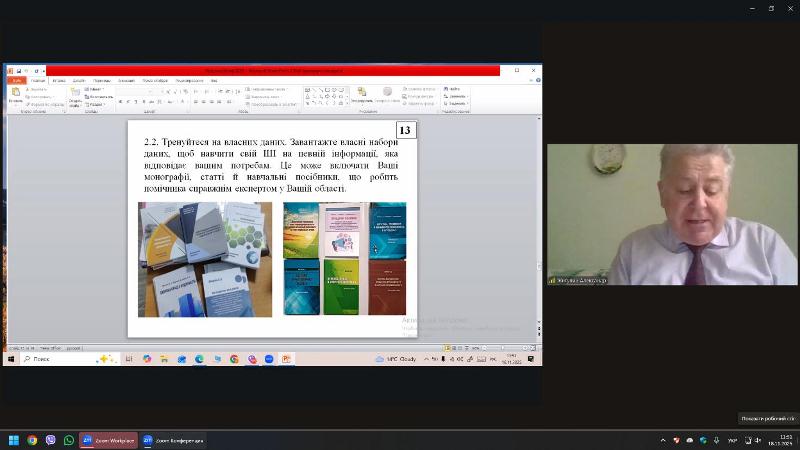
Task: Toggle Italic formatting in the ribbon
Action: click(128, 101)
